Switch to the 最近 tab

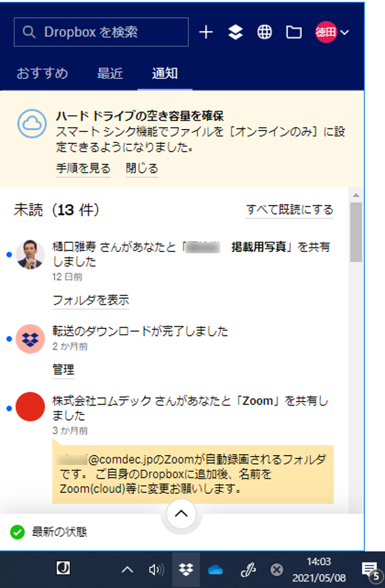(110, 73)
